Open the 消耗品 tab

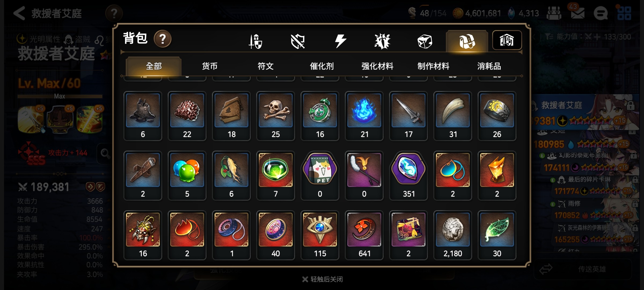[x=489, y=66]
